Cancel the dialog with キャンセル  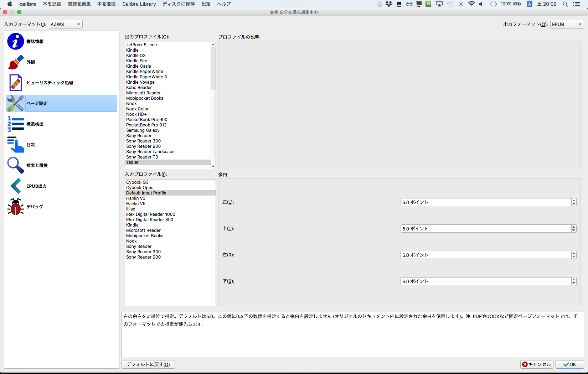pos(537,364)
